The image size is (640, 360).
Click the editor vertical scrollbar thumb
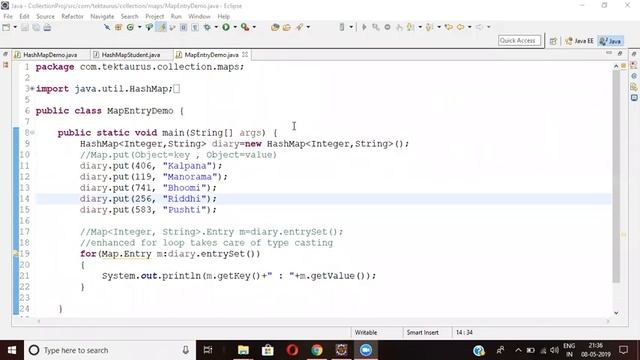(x=616, y=176)
